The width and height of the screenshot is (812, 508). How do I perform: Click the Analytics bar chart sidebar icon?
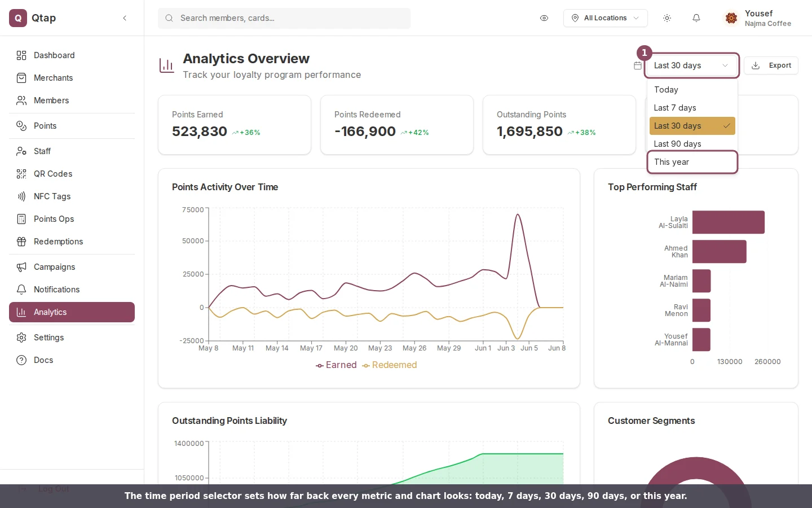coord(21,312)
